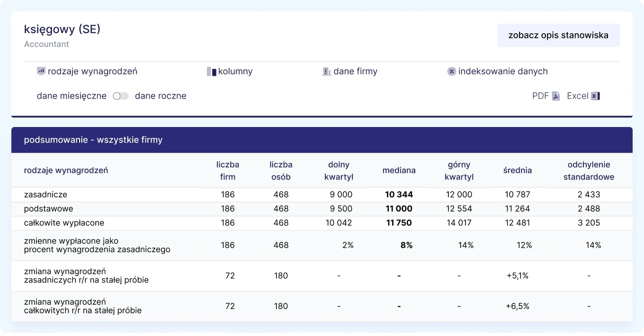This screenshot has height=336, width=644.
Task: Click the liczba osób column header
Action: tap(281, 171)
